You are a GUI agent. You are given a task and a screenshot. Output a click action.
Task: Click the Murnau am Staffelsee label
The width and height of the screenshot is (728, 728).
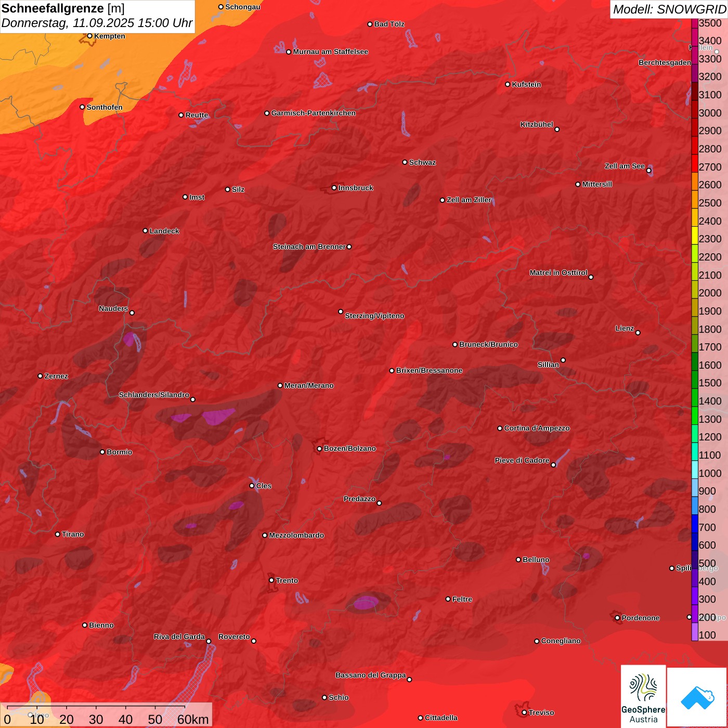[331, 51]
